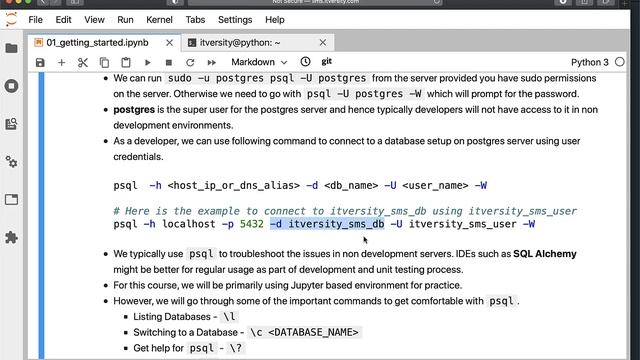Open the Tabs menu

click(195, 20)
